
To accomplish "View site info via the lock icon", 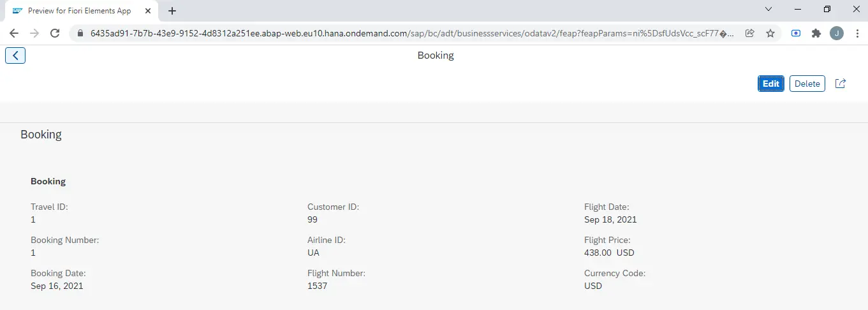I will [80, 33].
